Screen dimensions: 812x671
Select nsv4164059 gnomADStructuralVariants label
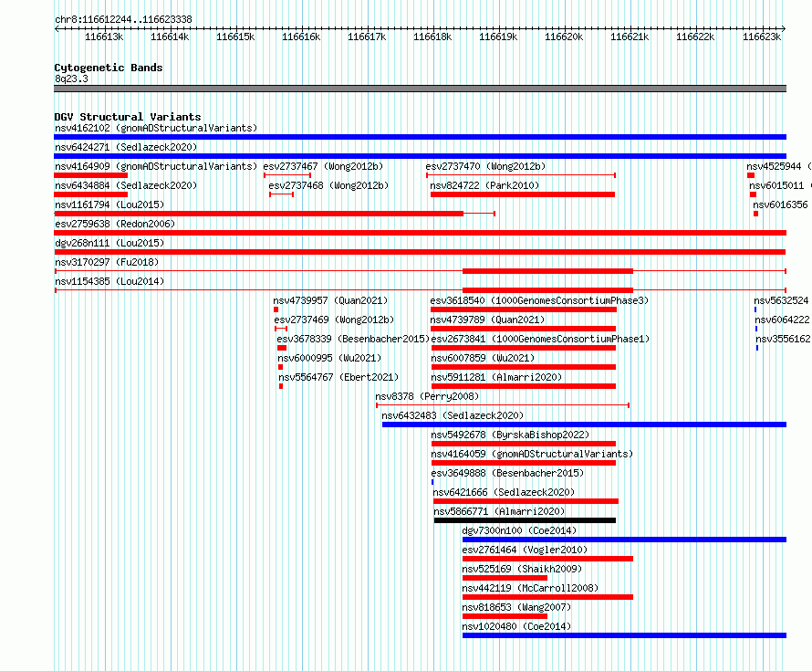[532, 454]
